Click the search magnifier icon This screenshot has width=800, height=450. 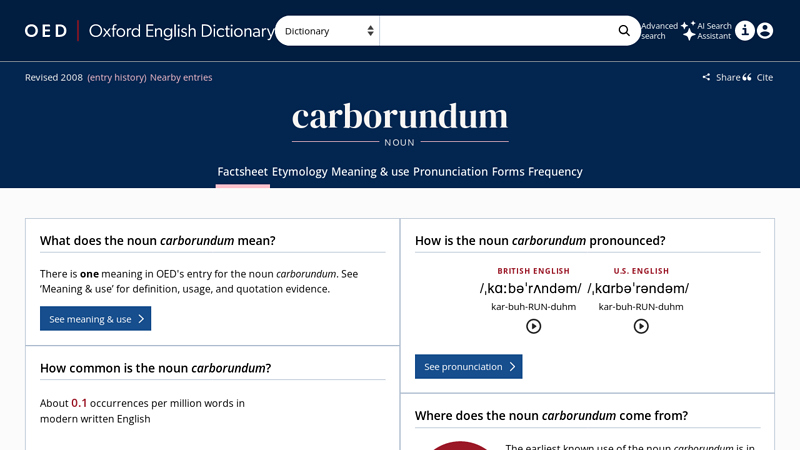point(624,31)
